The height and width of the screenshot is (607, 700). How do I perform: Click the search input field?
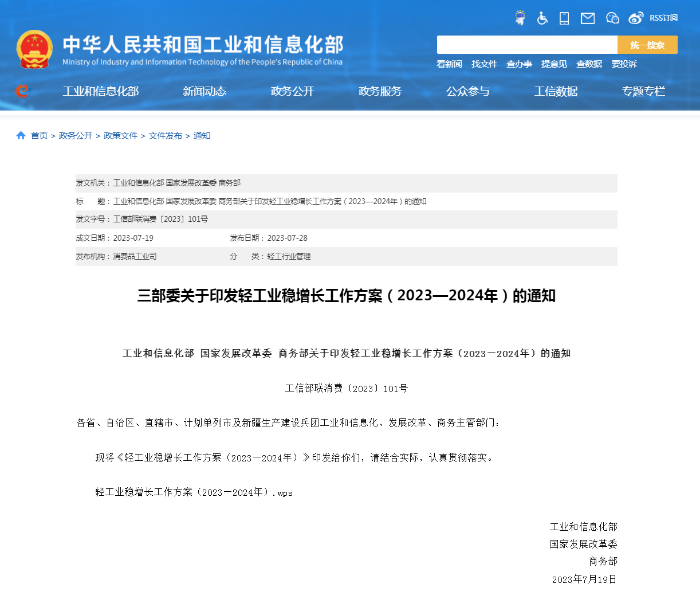526,45
